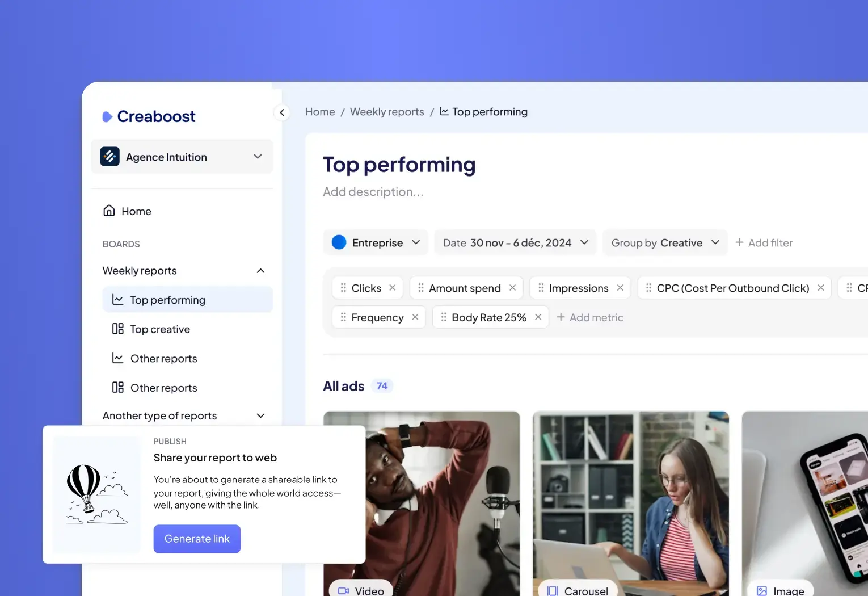Click the drag handle on Clicks chip

tap(343, 288)
